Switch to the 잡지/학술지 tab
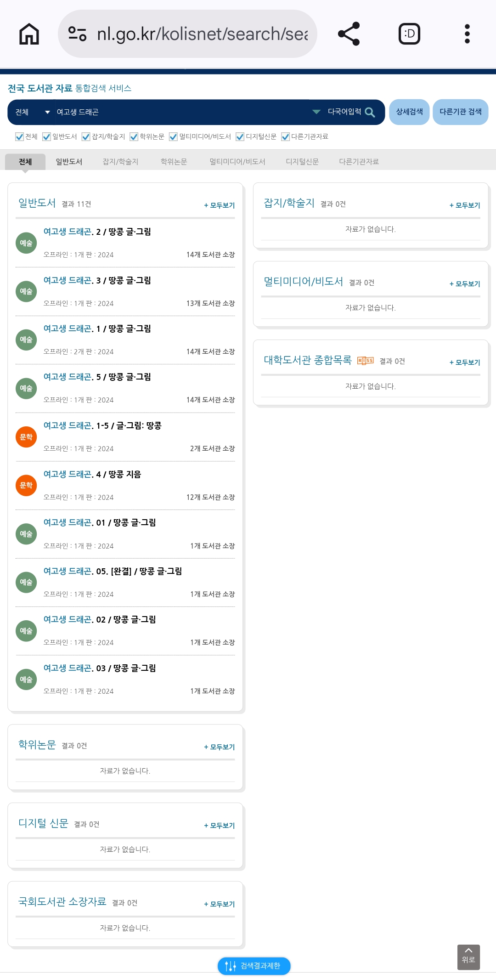 [x=120, y=162]
